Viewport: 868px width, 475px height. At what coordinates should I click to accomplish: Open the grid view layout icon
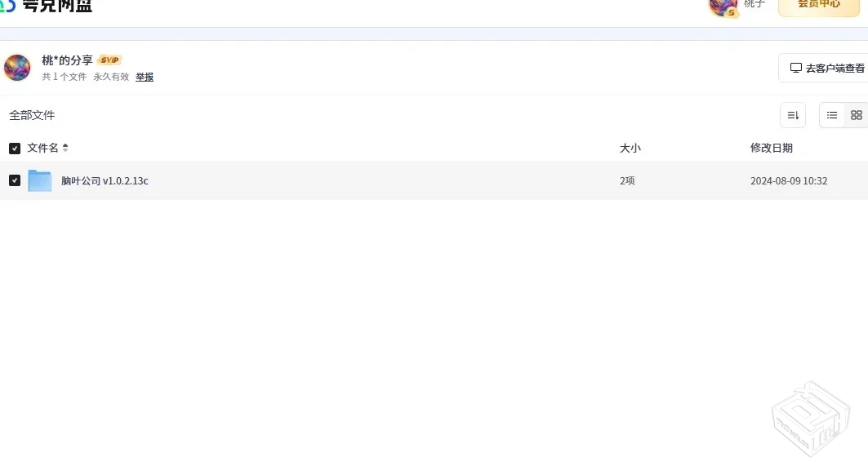coord(856,115)
